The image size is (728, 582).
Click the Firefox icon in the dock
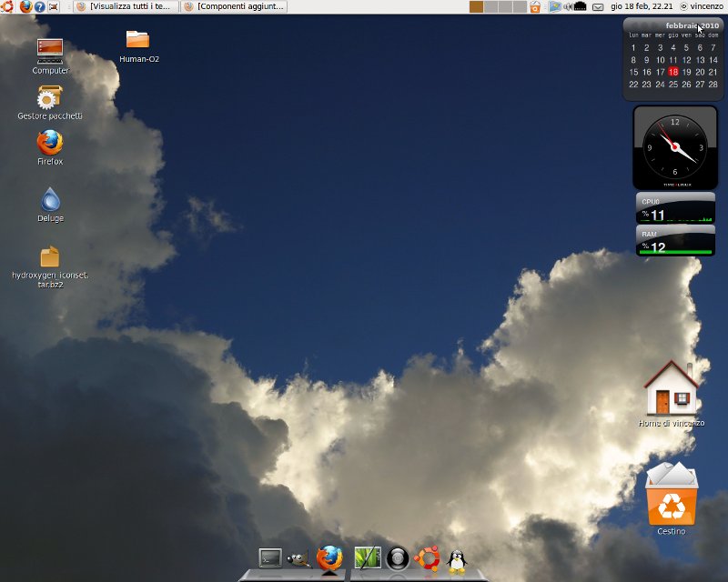click(x=329, y=557)
